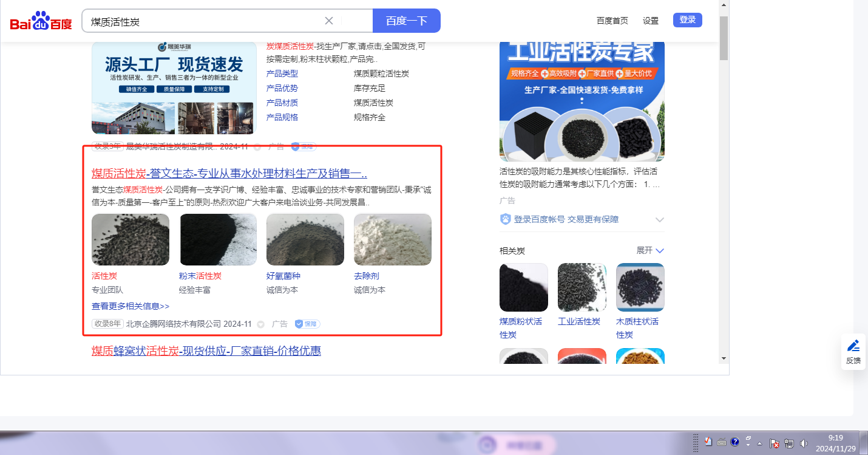
Task: Click 查看更多相关信息>> link
Action: [131, 306]
